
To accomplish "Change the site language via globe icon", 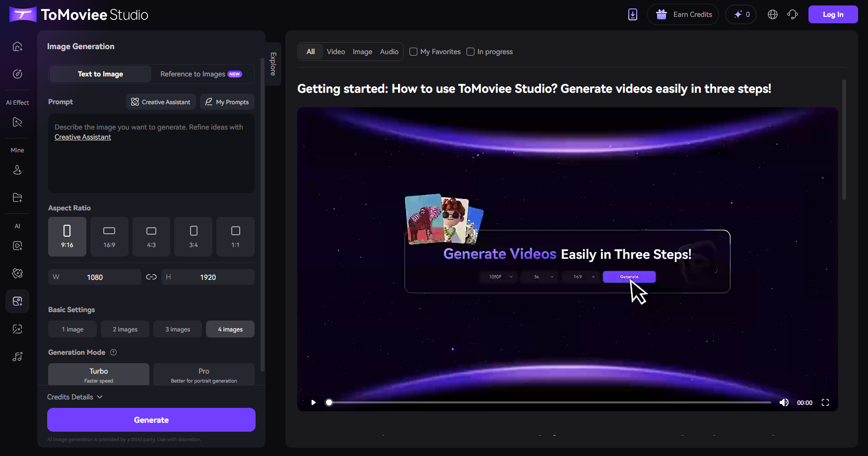I will point(772,14).
